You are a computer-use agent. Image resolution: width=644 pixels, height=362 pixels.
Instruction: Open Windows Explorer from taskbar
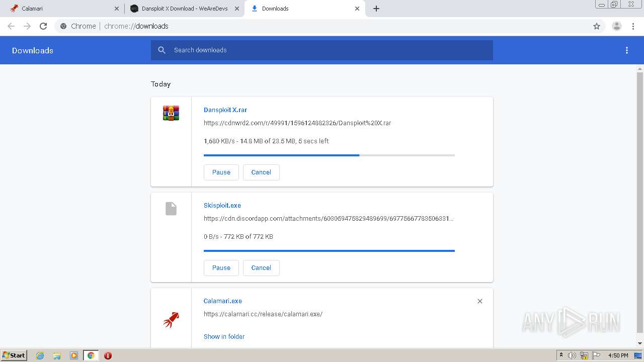click(57, 355)
